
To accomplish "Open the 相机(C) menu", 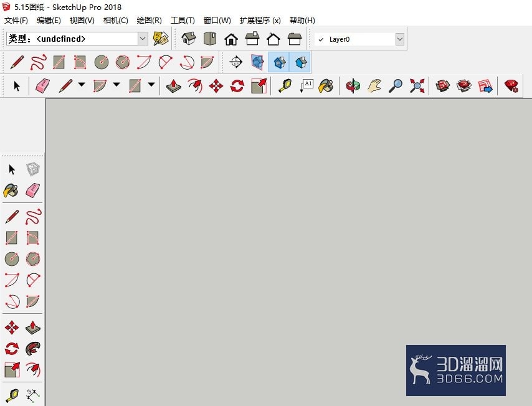I will click(x=115, y=21).
